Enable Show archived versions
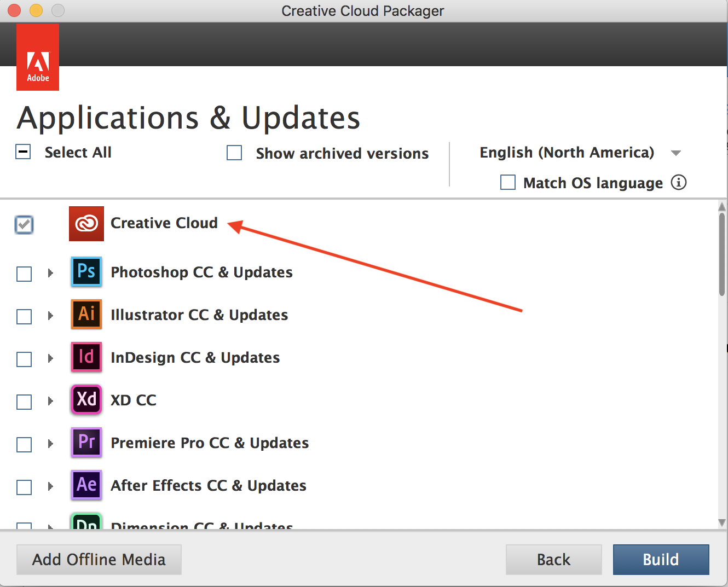728x587 pixels. click(234, 153)
